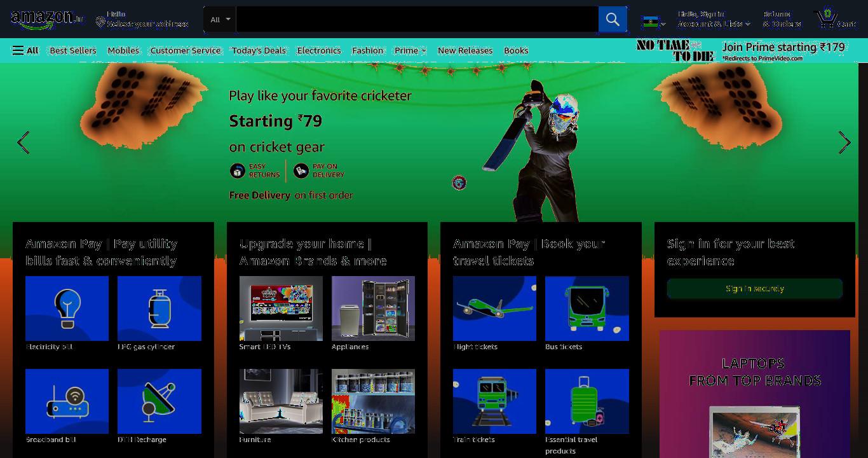This screenshot has height=458, width=868.
Task: Click Select your address link
Action: (x=147, y=24)
